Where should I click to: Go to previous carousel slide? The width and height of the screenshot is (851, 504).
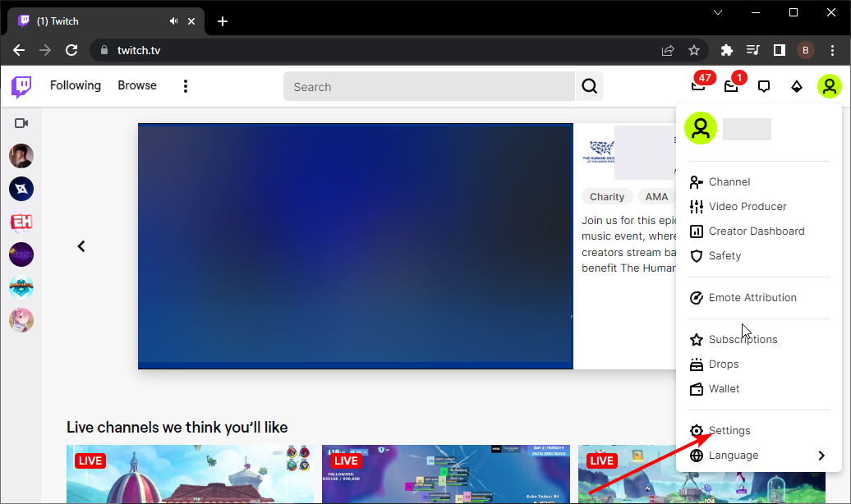coord(81,246)
